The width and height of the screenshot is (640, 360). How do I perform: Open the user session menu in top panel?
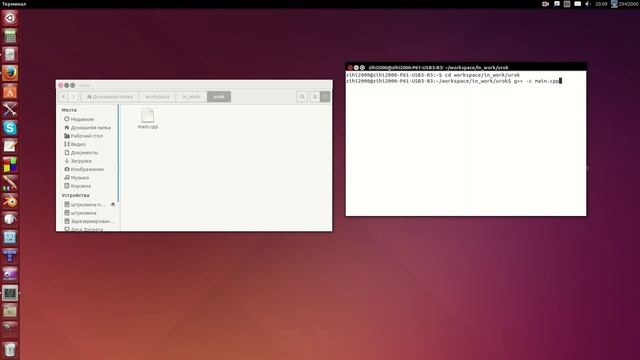[624, 4]
